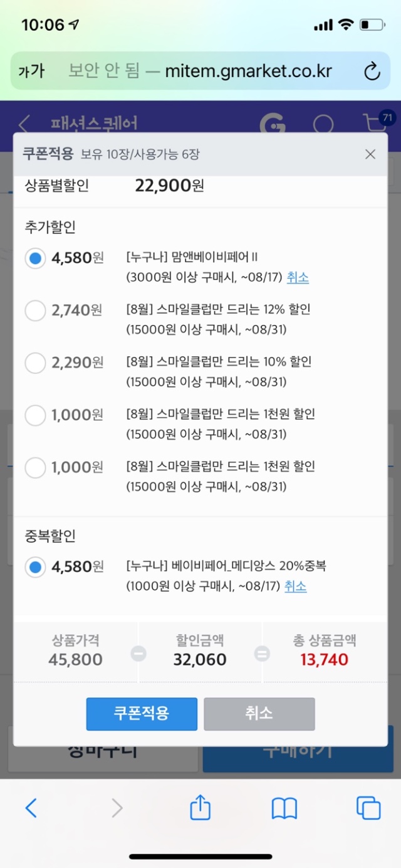Cancel the 메디앙스 20% 중복 coupon link
Screen dimensions: 401x868
[x=295, y=586]
